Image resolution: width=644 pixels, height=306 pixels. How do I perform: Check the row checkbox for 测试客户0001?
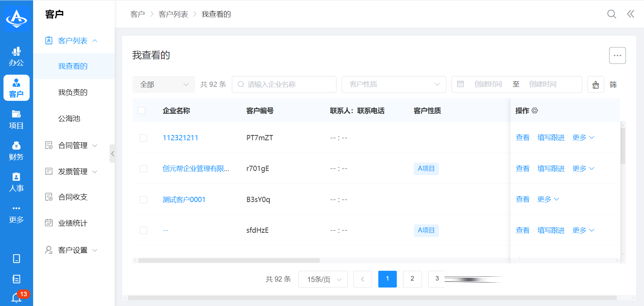[x=143, y=200]
